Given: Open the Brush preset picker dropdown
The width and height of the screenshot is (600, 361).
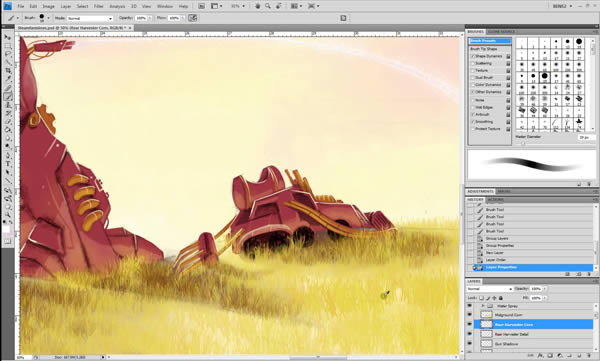Looking at the screenshot, I should pyautogui.click(x=48, y=18).
